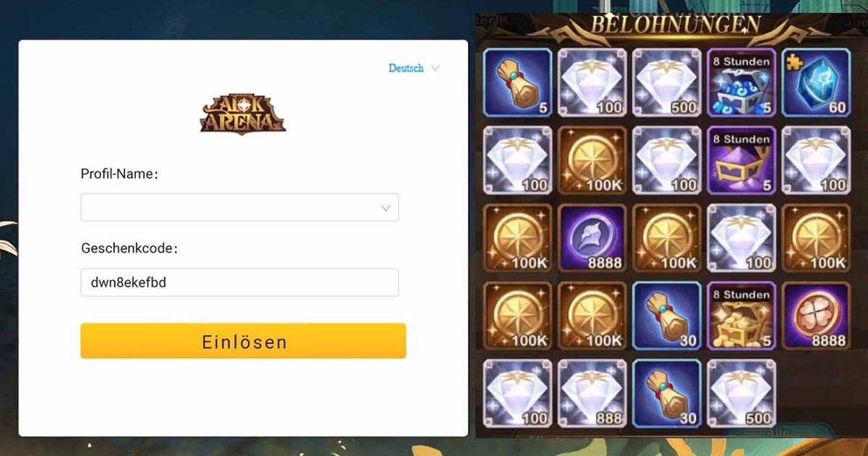Screen dimensions: 868x456
Task: Select the blue rune shard reward labeled 60
Action: tap(816, 83)
